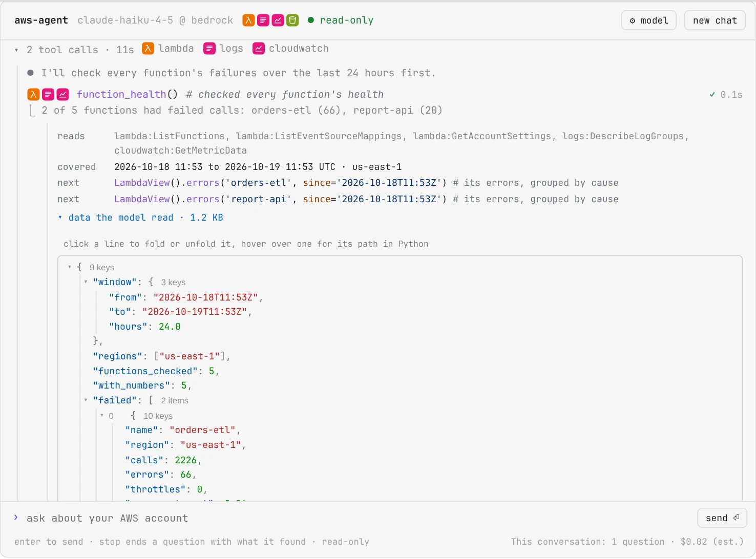Click the JSON line "functions_checked": 5
The image size is (756, 559).
click(x=156, y=371)
